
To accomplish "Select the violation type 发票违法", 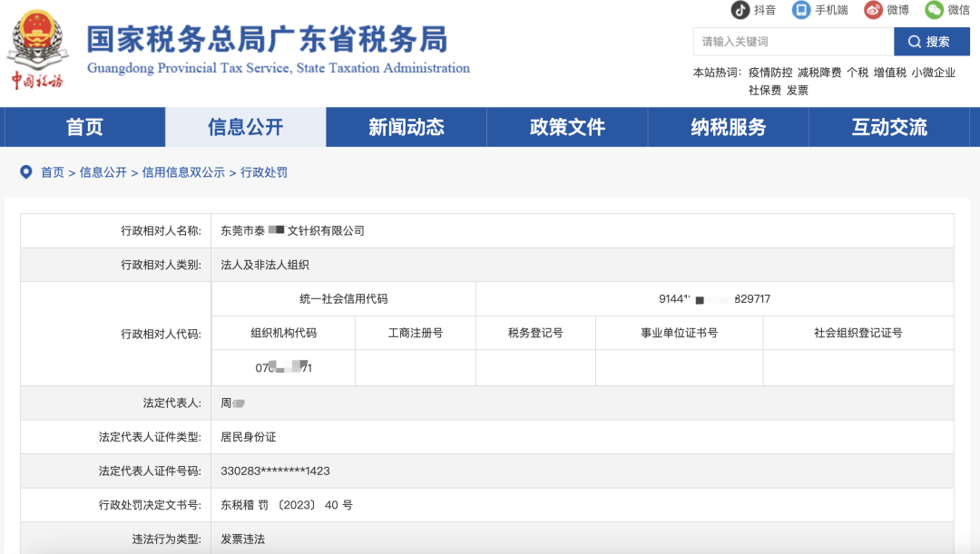I will click(x=242, y=539).
